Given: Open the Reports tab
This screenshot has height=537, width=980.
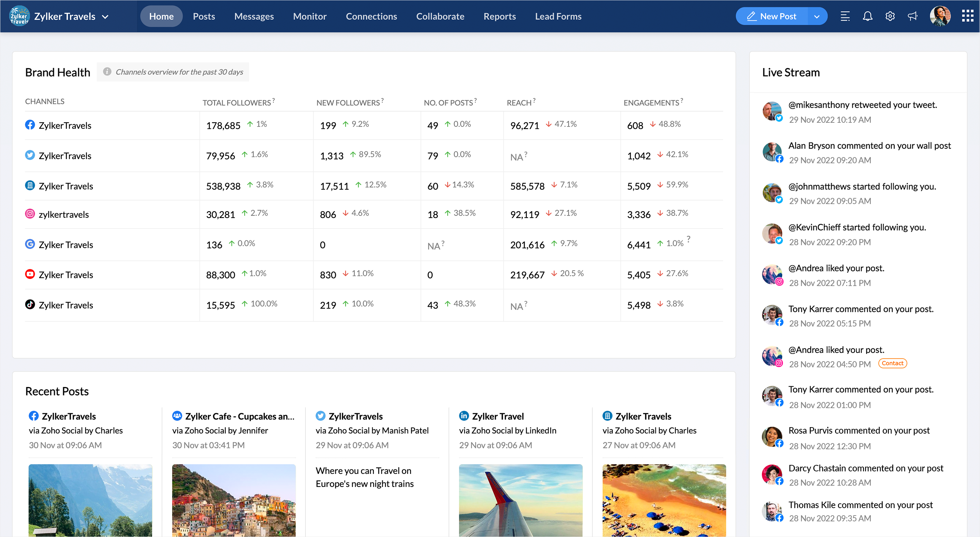Looking at the screenshot, I should [x=499, y=16].
